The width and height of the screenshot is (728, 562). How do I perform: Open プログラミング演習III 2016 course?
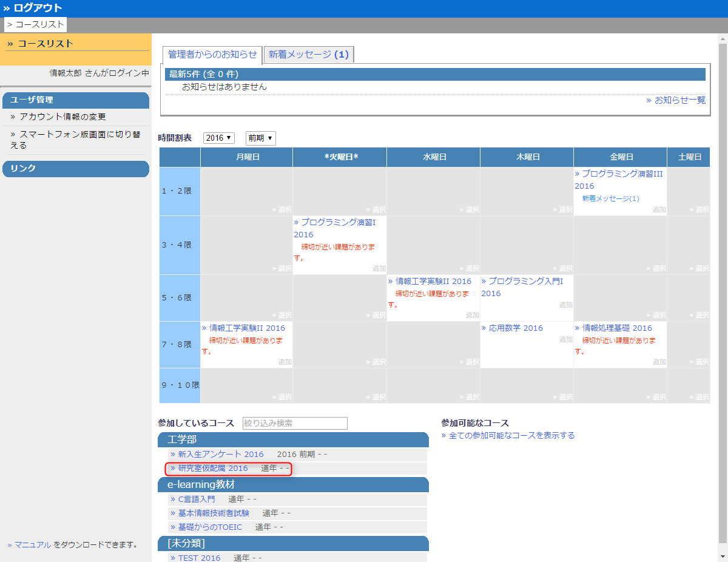(x=619, y=180)
